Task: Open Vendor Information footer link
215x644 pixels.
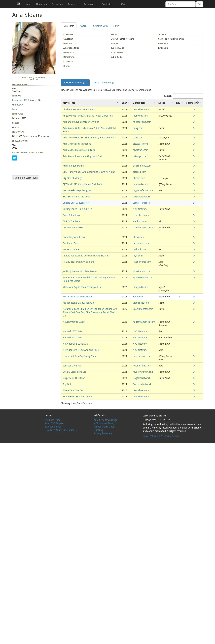Action: pos(104,427)
